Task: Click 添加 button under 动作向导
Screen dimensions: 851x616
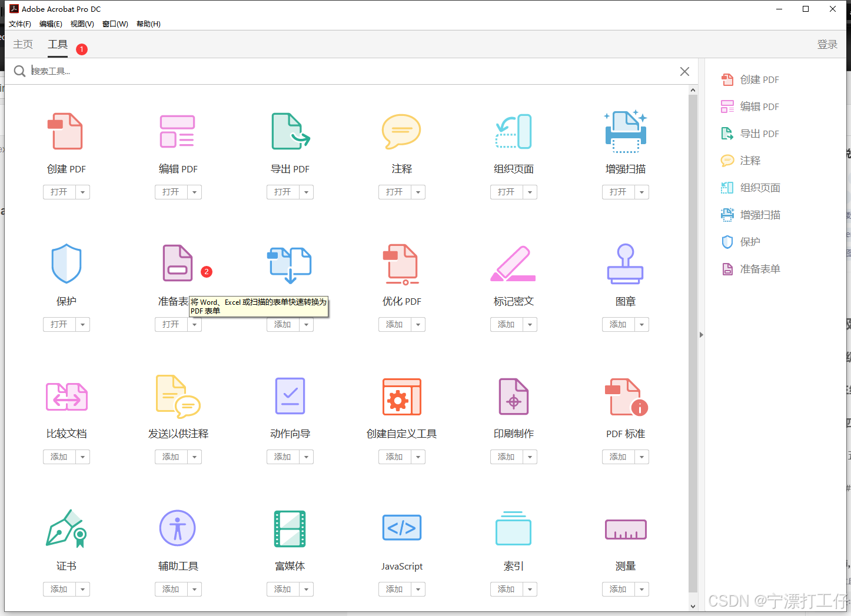Action: [283, 457]
